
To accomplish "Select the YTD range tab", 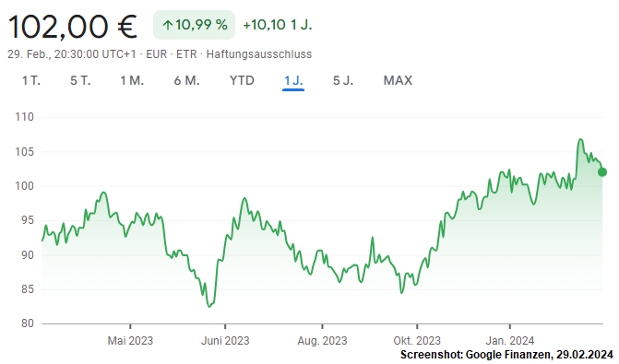I will [x=242, y=80].
